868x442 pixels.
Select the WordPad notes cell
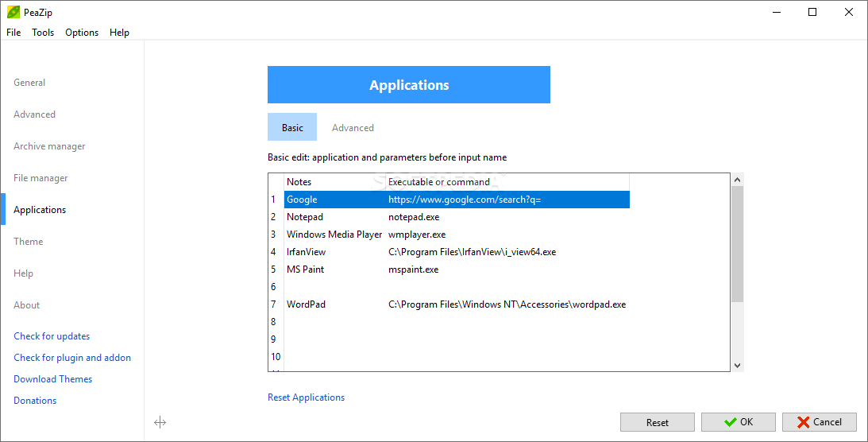click(335, 304)
